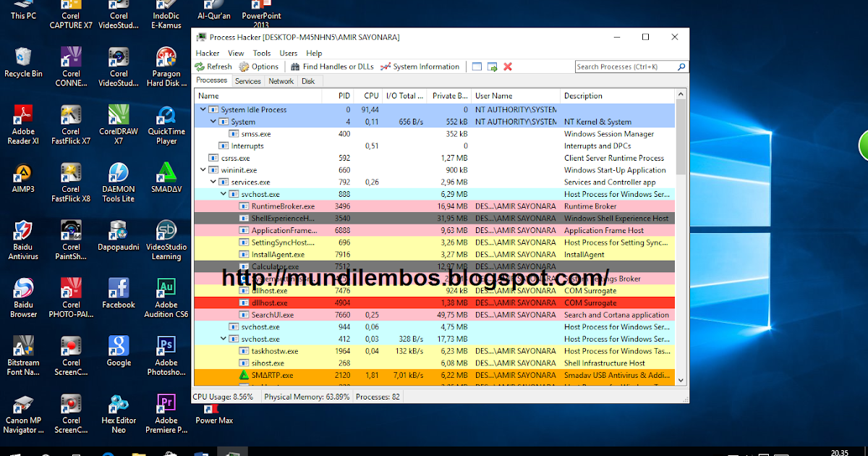Screen dimensions: 868x456
Task: Open DAEMON Tools Lite shortcut
Action: point(119,182)
